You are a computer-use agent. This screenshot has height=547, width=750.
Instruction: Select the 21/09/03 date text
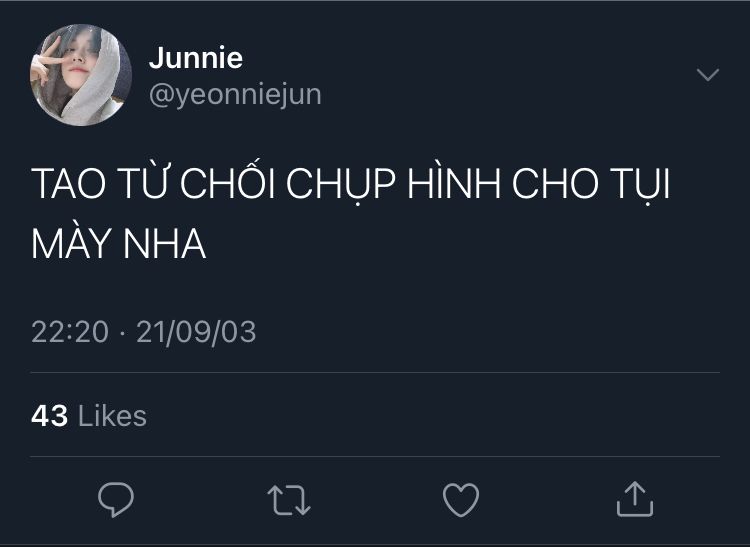coord(196,332)
